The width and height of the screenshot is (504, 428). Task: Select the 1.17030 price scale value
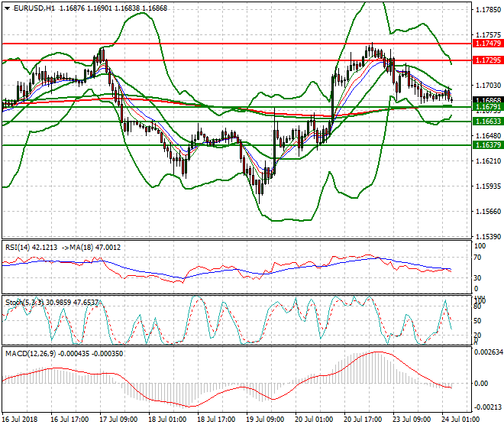pyautogui.click(x=488, y=86)
